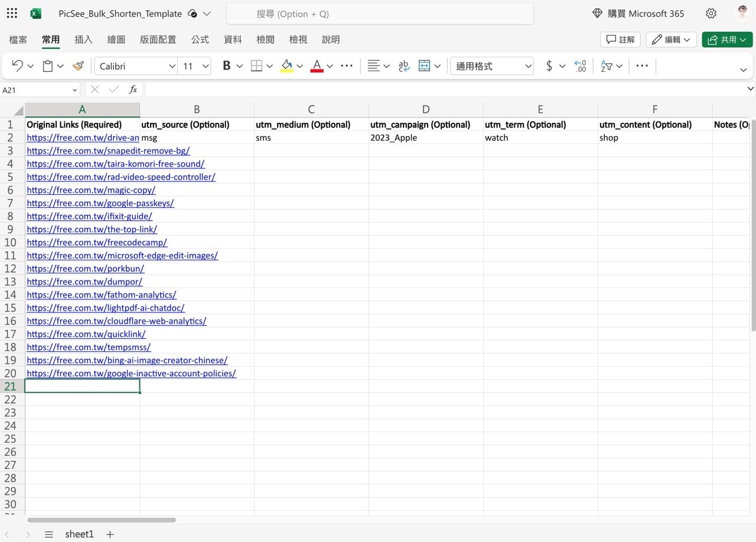Click 購買 Microsoft 365 button
This screenshot has width=756, height=542.
pos(638,14)
